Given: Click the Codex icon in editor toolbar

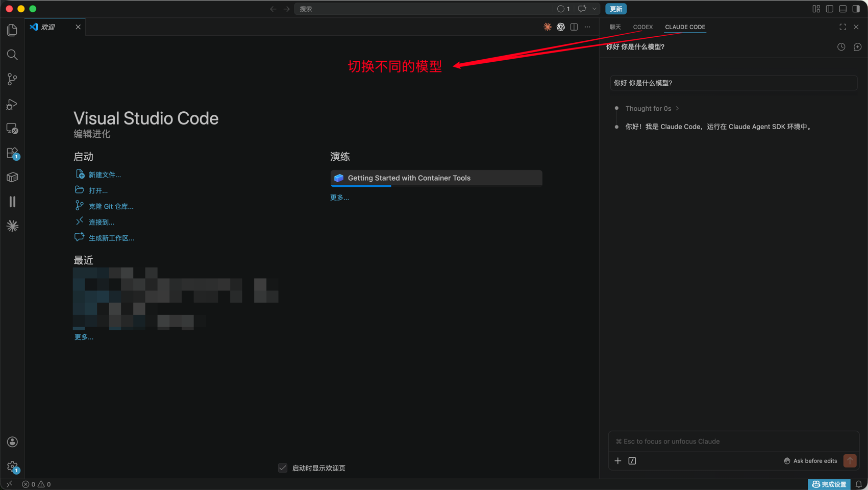Looking at the screenshot, I should click(561, 27).
